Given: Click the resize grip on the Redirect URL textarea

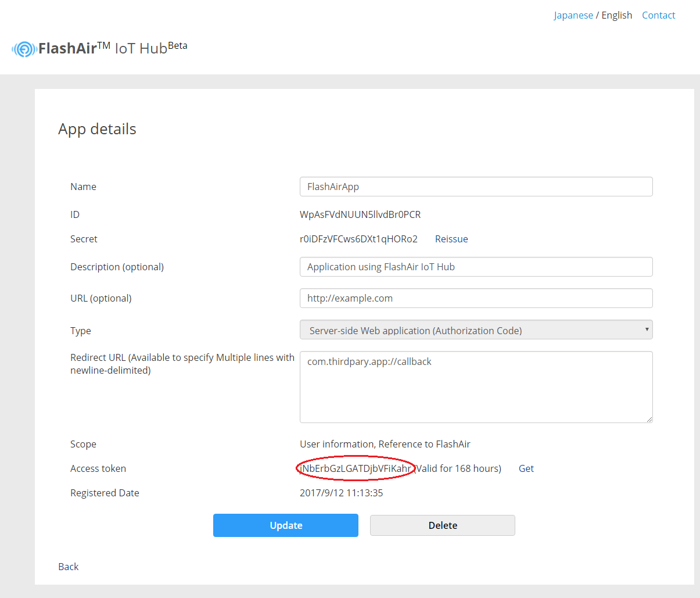Looking at the screenshot, I should (x=649, y=418).
